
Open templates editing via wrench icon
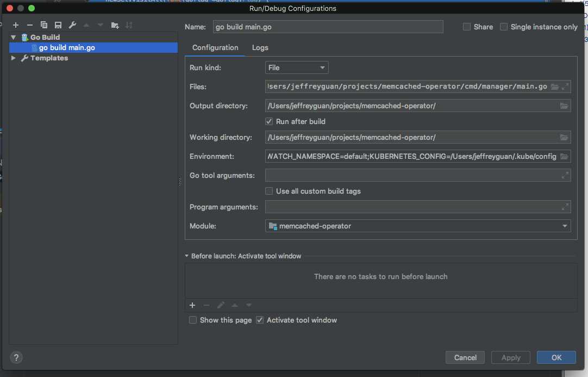72,25
